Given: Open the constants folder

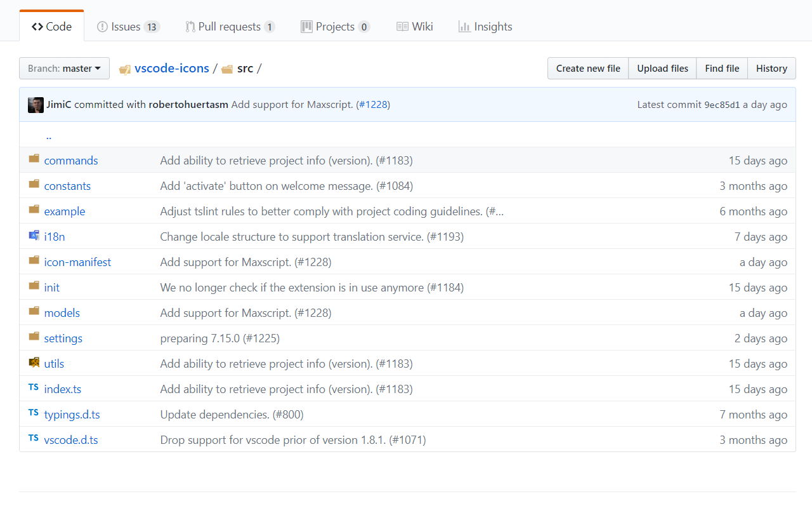Looking at the screenshot, I should click(x=67, y=186).
